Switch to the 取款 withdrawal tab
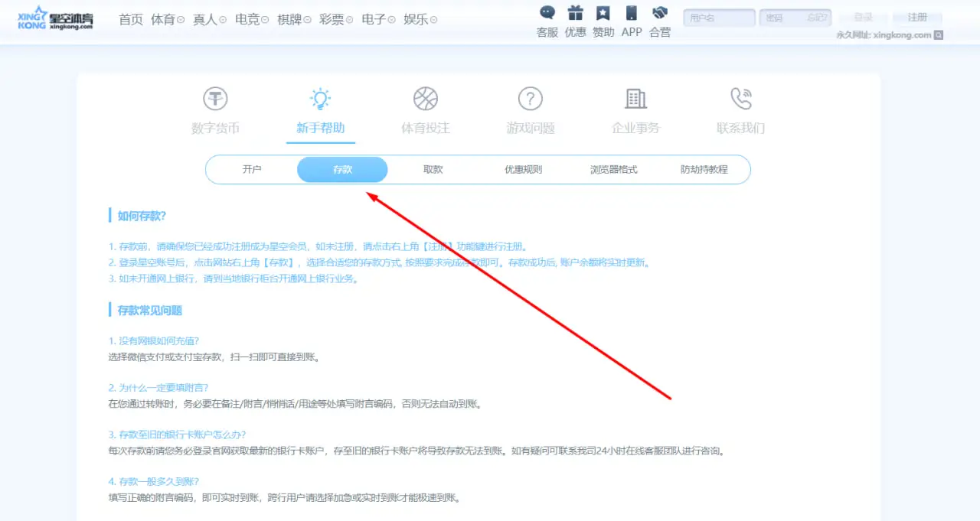The height and width of the screenshot is (521, 980). tap(433, 170)
